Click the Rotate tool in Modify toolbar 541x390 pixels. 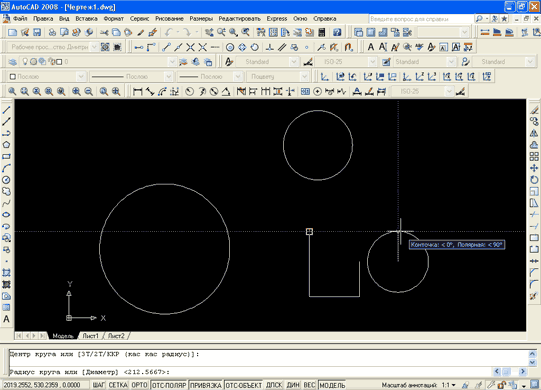point(534,180)
